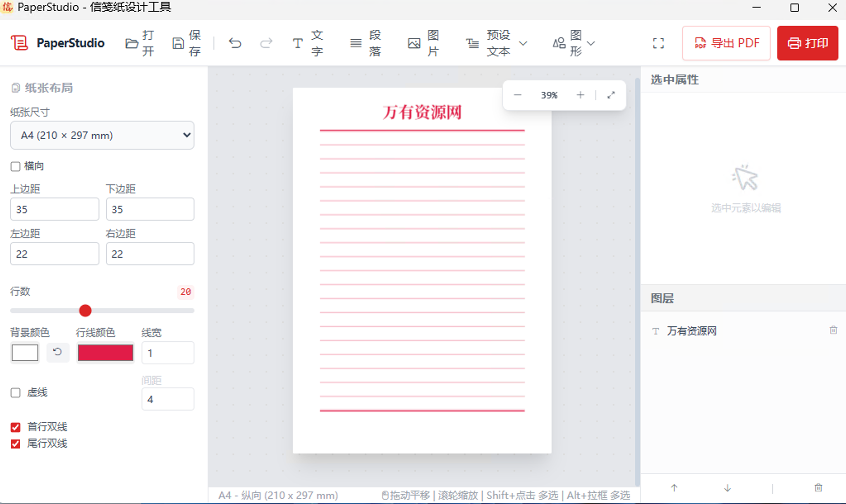
Task: Zoom in with the plus icon
Action: 580,95
